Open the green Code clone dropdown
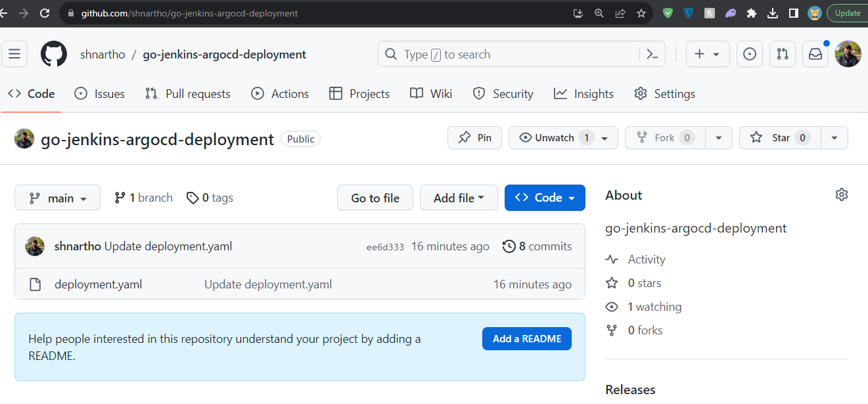Screen dimensions: 868x404 click(x=545, y=198)
